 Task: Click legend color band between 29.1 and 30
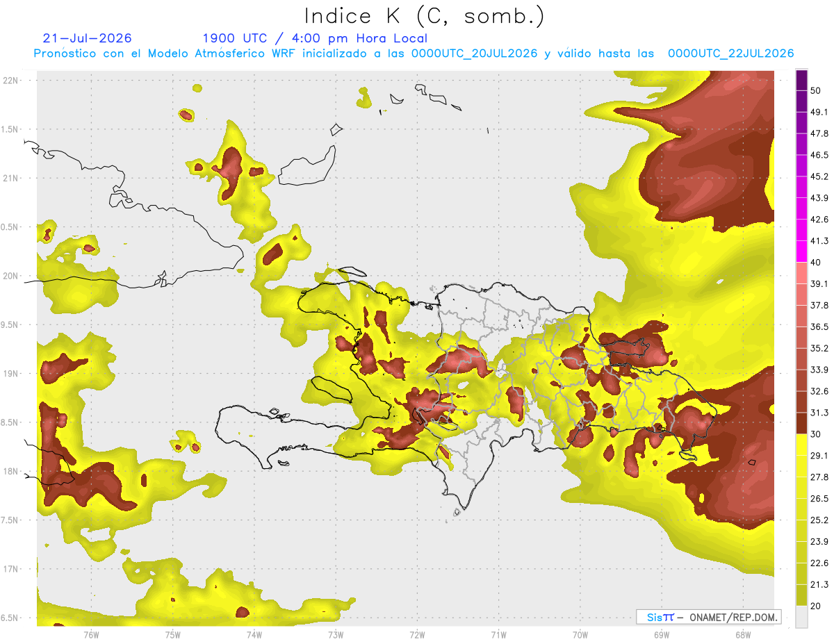coord(801,445)
